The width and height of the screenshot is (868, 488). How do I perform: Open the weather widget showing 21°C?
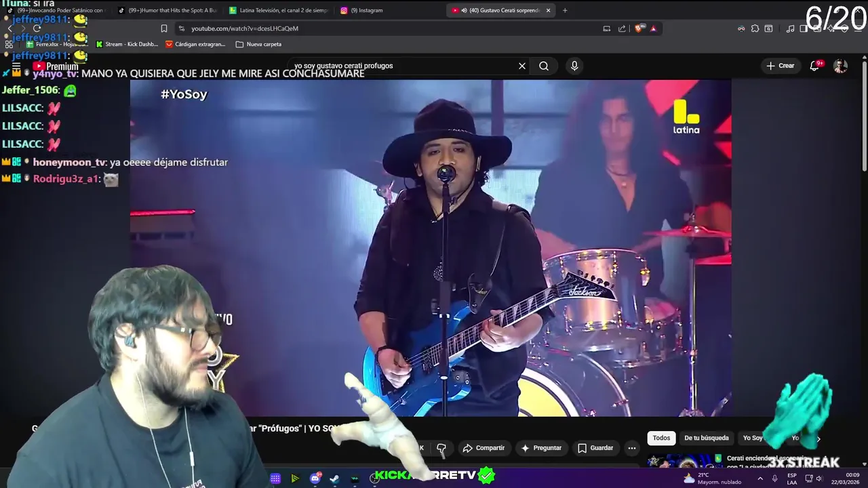pos(713,479)
